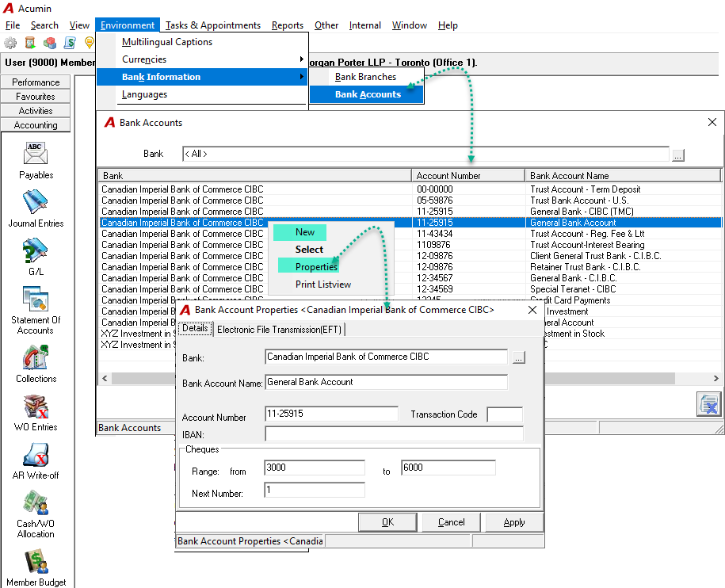
Task: Click the gear icon in the toolbar
Action: tap(10, 43)
